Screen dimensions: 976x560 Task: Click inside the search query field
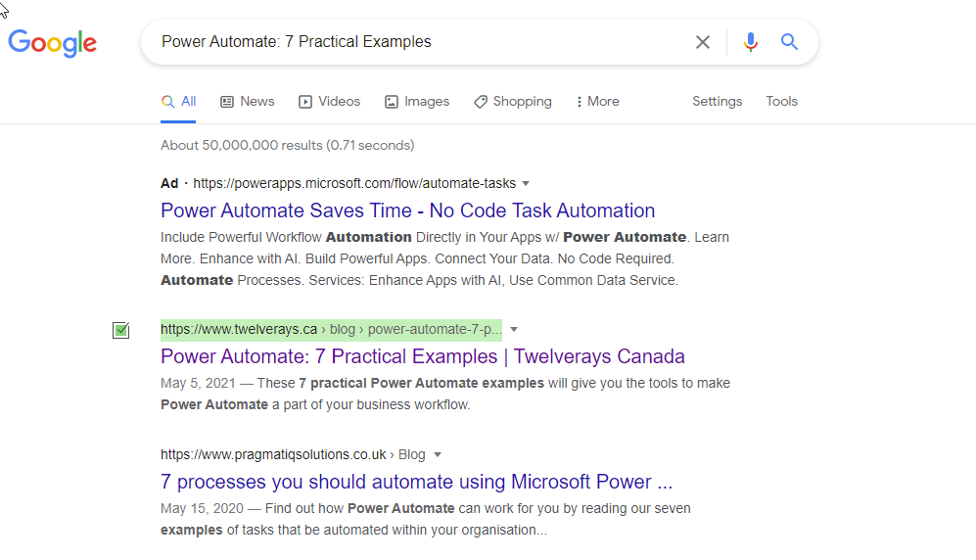423,42
